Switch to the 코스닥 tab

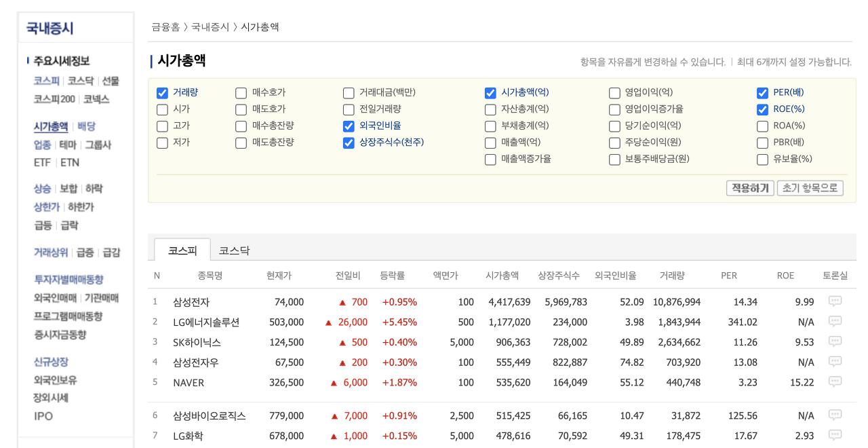234,250
